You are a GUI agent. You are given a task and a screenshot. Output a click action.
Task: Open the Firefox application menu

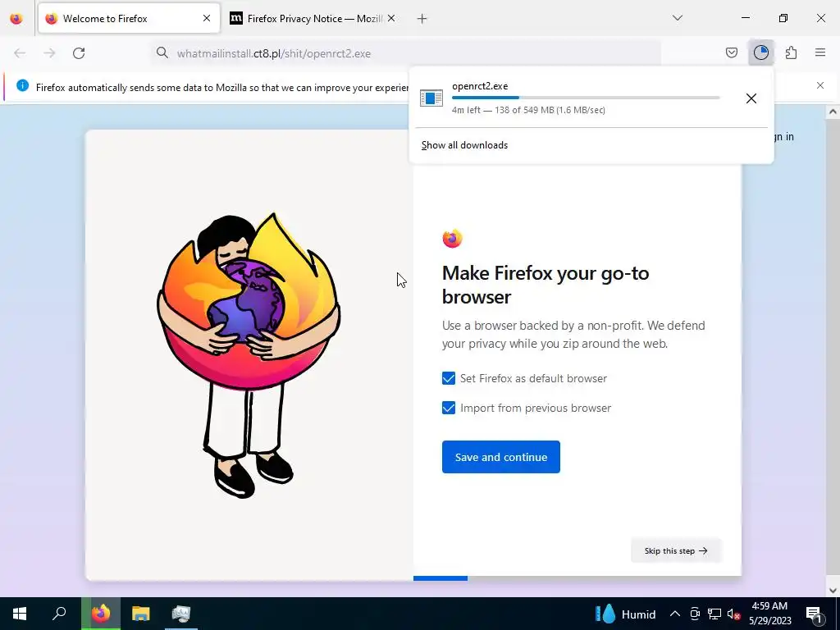820,52
